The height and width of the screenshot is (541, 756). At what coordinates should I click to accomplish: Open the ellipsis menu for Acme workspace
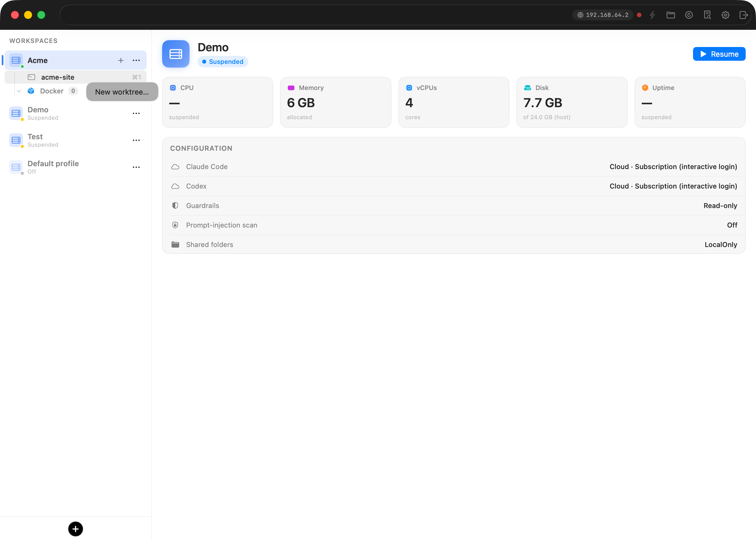click(136, 60)
